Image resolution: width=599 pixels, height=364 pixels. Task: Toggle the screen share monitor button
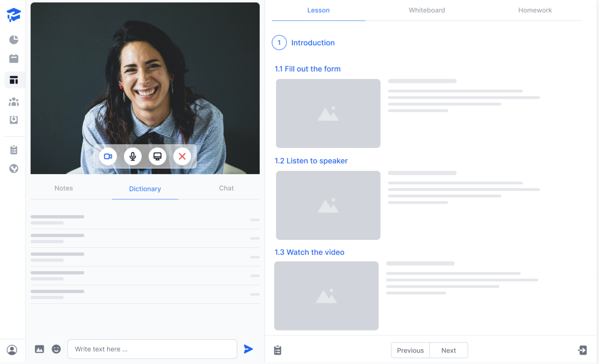pos(157,156)
